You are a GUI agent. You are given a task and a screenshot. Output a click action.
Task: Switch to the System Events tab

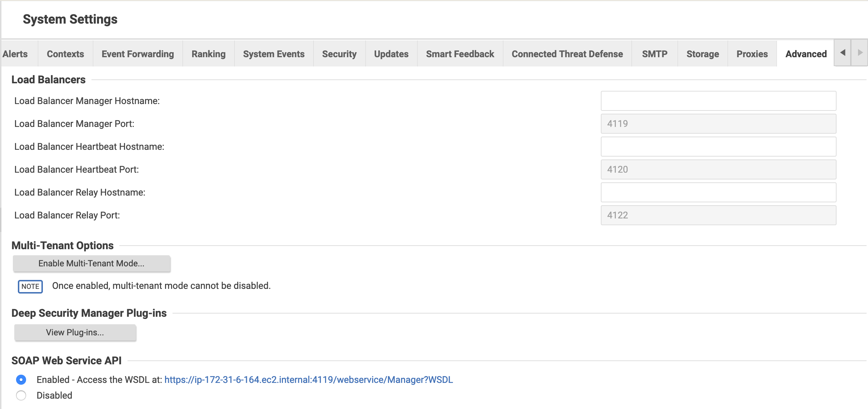pyautogui.click(x=274, y=54)
